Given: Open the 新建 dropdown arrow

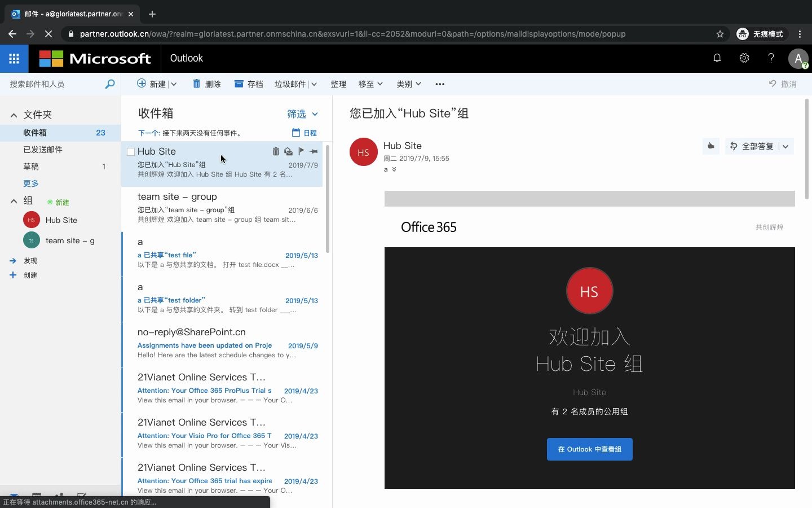Looking at the screenshot, I should (x=174, y=84).
